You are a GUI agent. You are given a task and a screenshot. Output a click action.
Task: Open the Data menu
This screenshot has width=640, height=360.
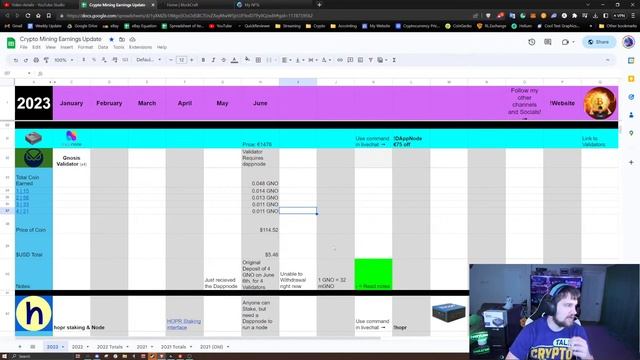[103, 47]
